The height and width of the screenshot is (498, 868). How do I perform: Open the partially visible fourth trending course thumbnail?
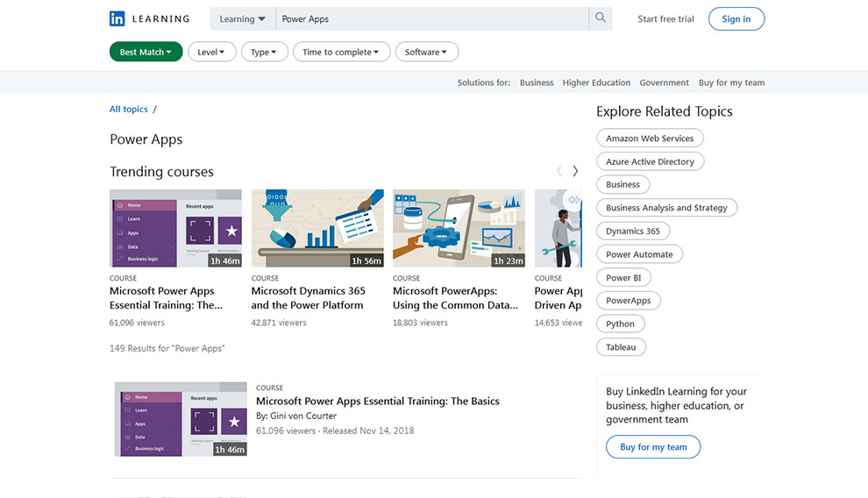558,228
